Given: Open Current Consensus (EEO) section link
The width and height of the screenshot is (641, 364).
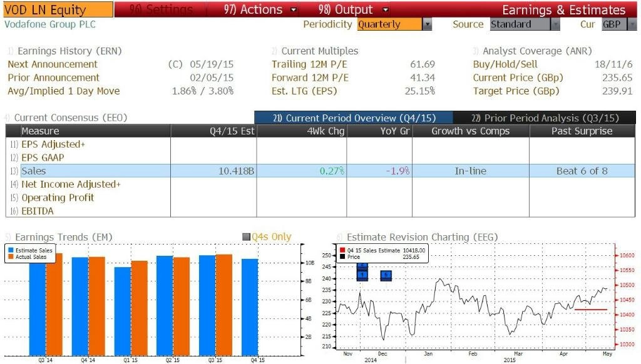Looking at the screenshot, I should tap(71, 118).
